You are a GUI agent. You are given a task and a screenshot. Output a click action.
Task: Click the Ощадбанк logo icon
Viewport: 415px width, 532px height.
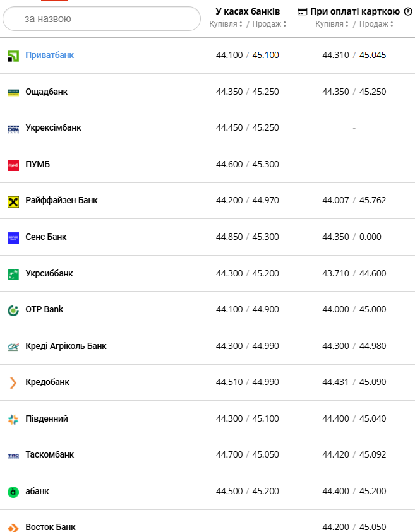tap(13, 92)
